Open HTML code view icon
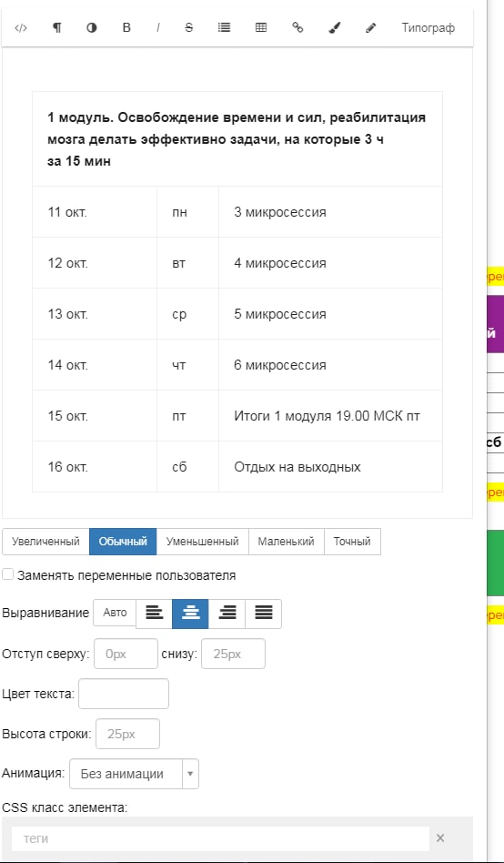 pos(20,28)
